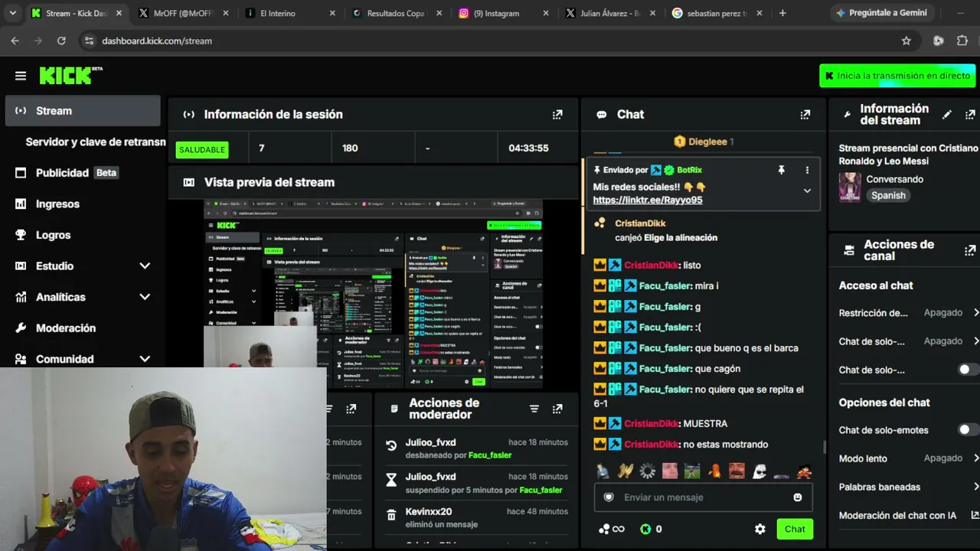Open a new browser tab
This screenshot has width=980, height=551.
(782, 13)
